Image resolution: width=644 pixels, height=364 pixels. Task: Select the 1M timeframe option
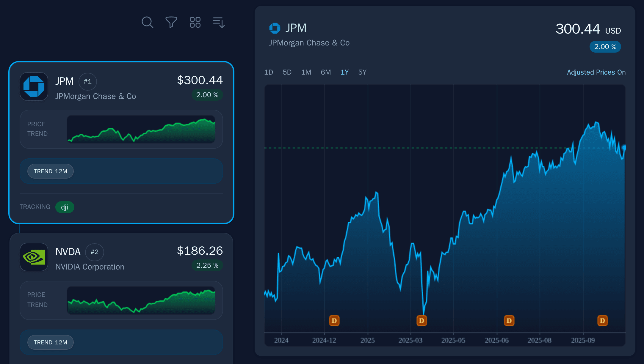306,72
